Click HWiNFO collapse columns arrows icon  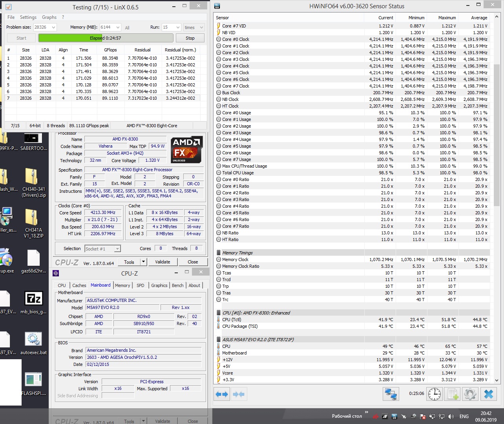pyautogui.click(x=239, y=394)
